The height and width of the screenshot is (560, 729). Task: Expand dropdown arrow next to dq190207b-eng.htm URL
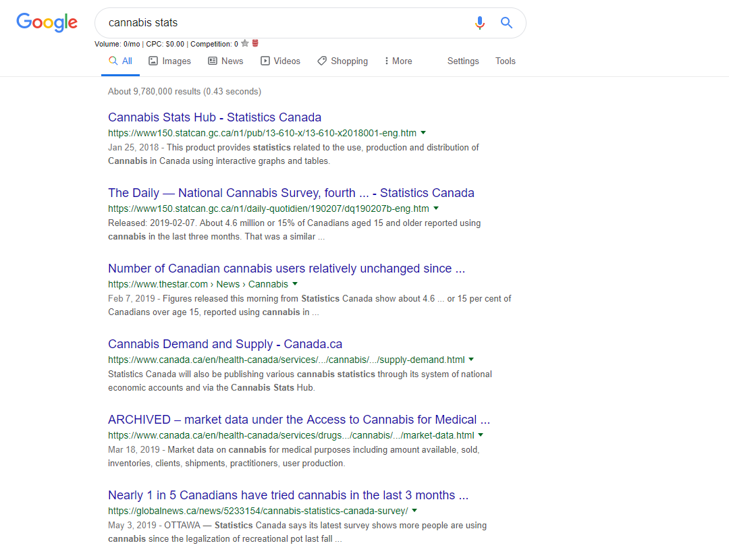(x=436, y=208)
